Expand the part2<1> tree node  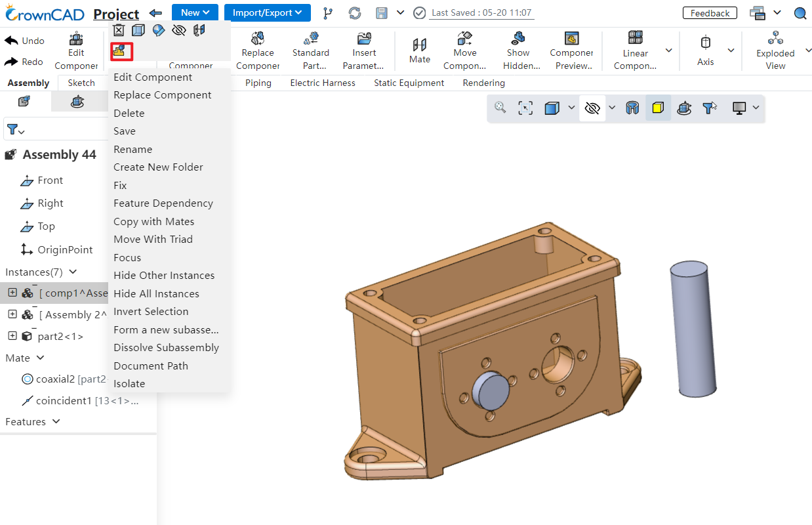[x=12, y=336]
